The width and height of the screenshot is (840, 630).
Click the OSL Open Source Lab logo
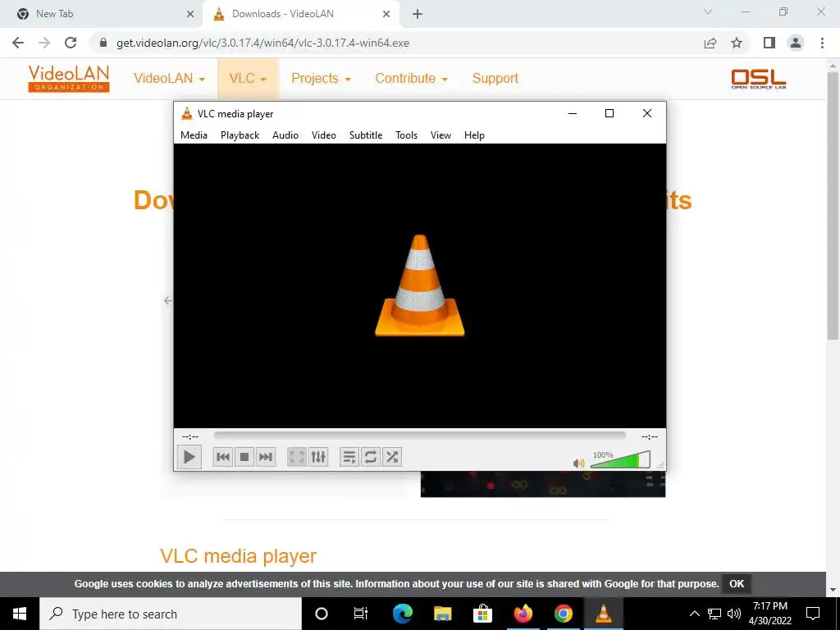click(x=759, y=79)
